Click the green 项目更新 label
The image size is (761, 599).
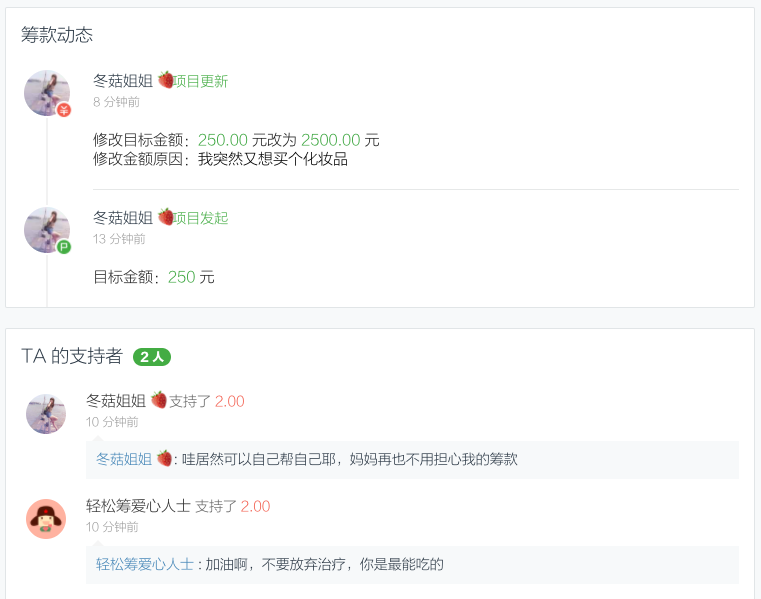[x=201, y=81]
